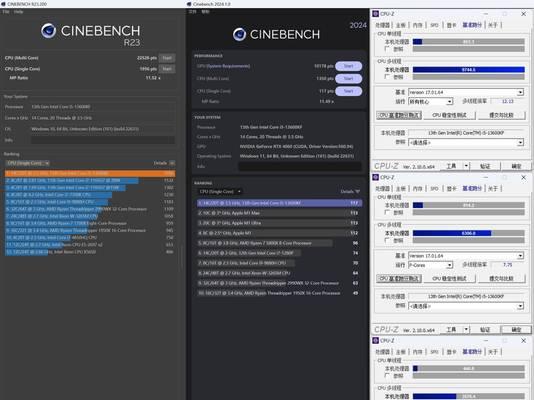Open the 所有核心 core-mode dropdown in CPU-Z
The width and height of the screenshot is (534, 400).
pos(430,101)
